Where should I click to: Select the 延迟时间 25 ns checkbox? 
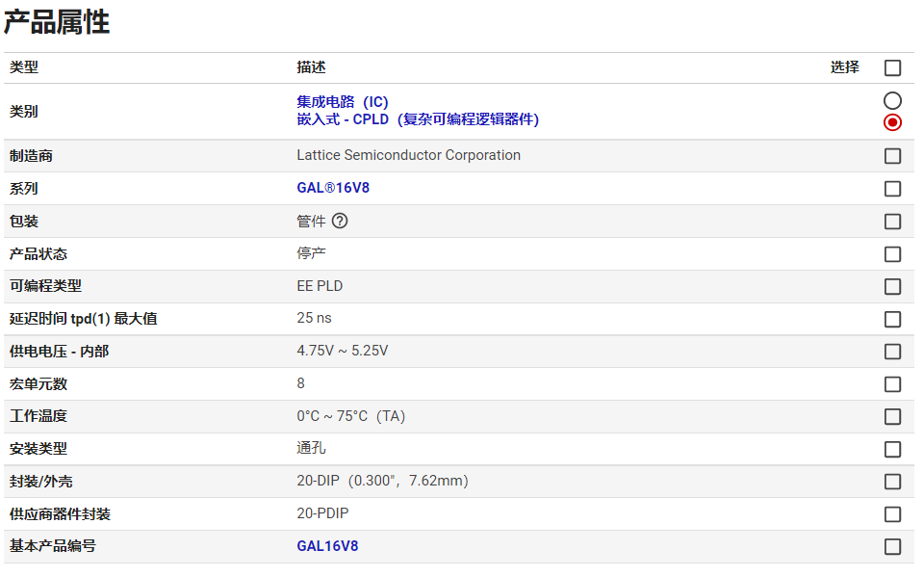coord(892,319)
